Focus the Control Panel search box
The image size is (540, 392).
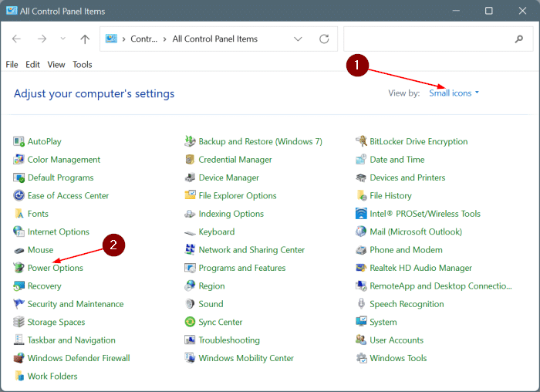tap(438, 39)
